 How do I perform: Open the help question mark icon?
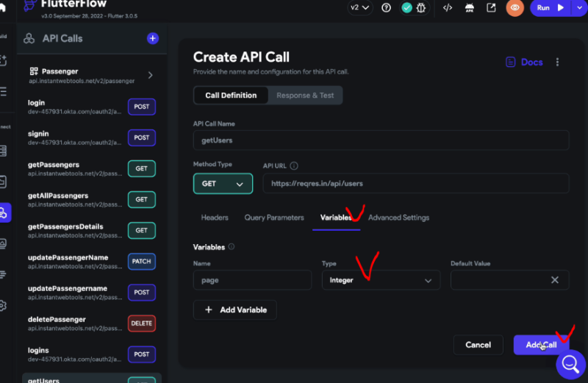[386, 8]
